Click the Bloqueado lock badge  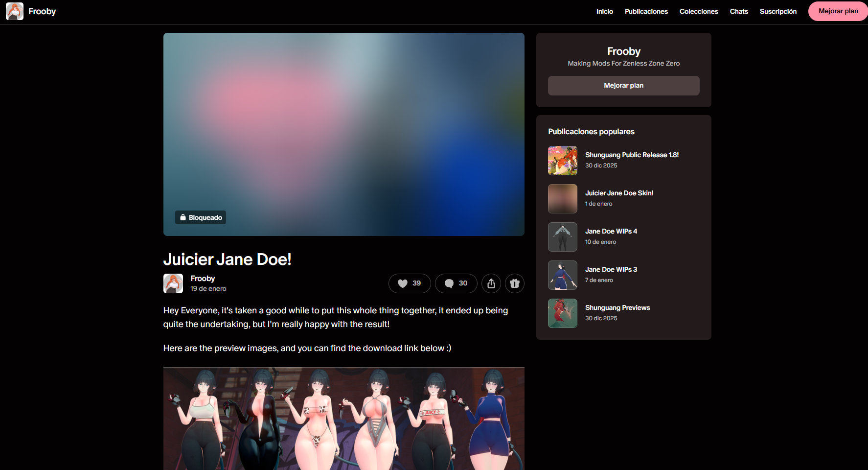[x=201, y=217]
